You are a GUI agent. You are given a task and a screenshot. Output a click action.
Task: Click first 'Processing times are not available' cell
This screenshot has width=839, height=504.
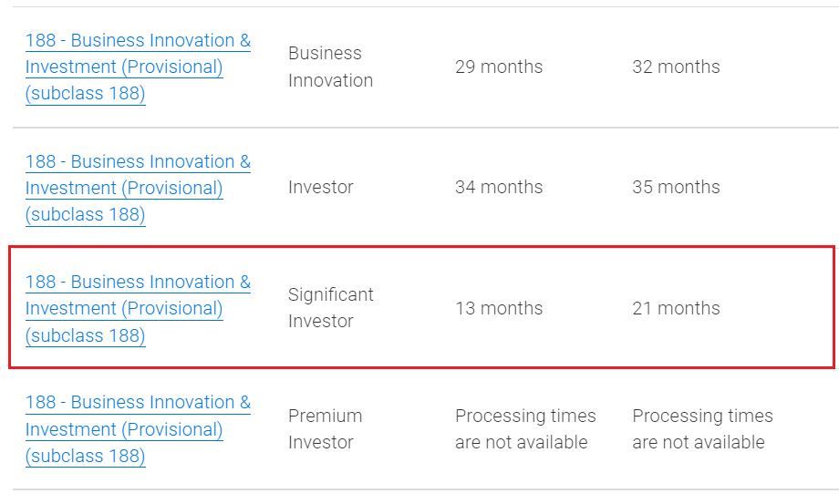tap(525, 428)
